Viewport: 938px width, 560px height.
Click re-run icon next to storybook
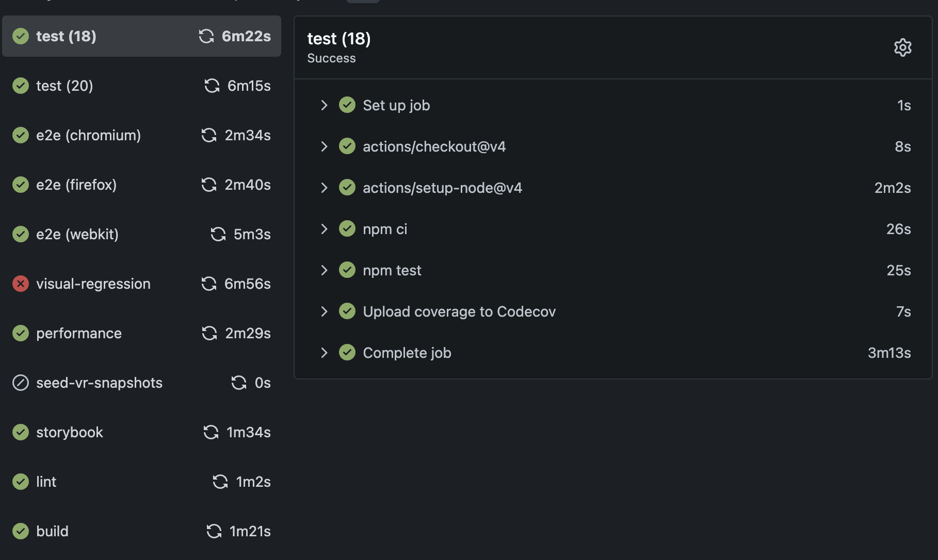tap(211, 432)
